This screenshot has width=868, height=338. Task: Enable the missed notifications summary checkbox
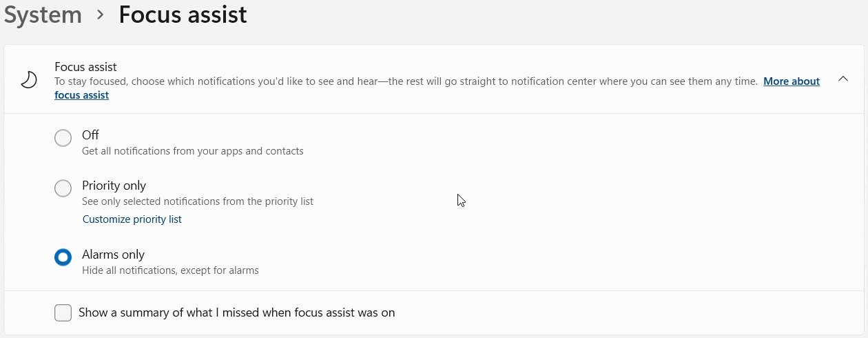pyautogui.click(x=63, y=312)
